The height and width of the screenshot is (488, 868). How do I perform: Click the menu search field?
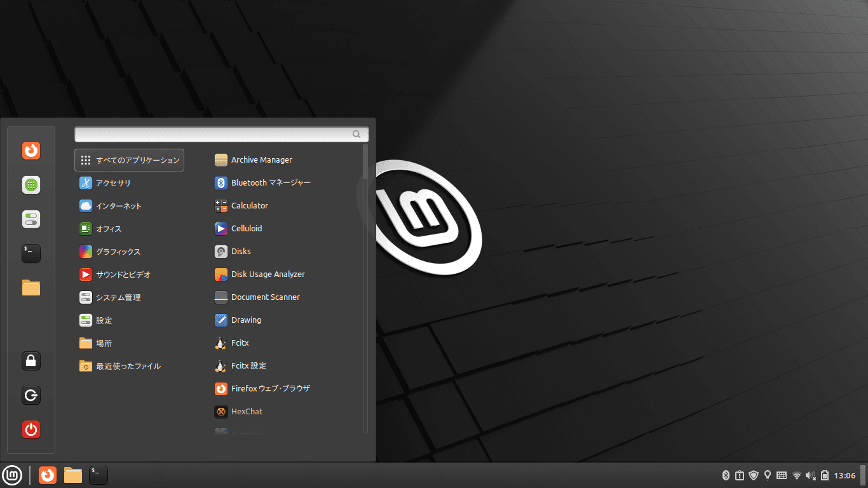coord(222,134)
